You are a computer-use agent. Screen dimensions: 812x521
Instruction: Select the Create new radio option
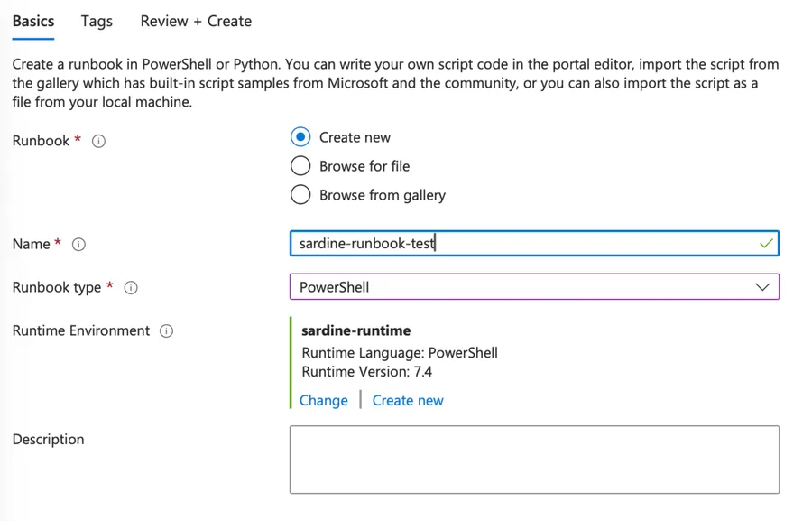(300, 137)
